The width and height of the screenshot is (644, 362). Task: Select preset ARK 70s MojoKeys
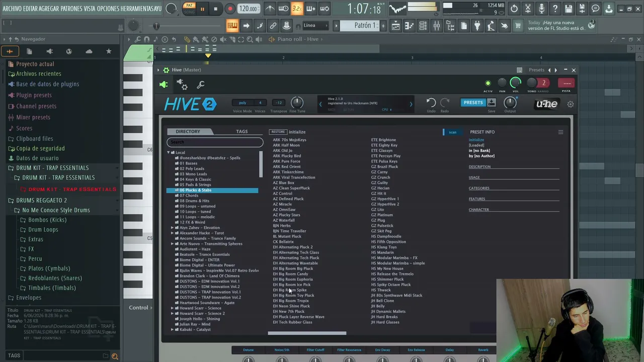click(289, 140)
